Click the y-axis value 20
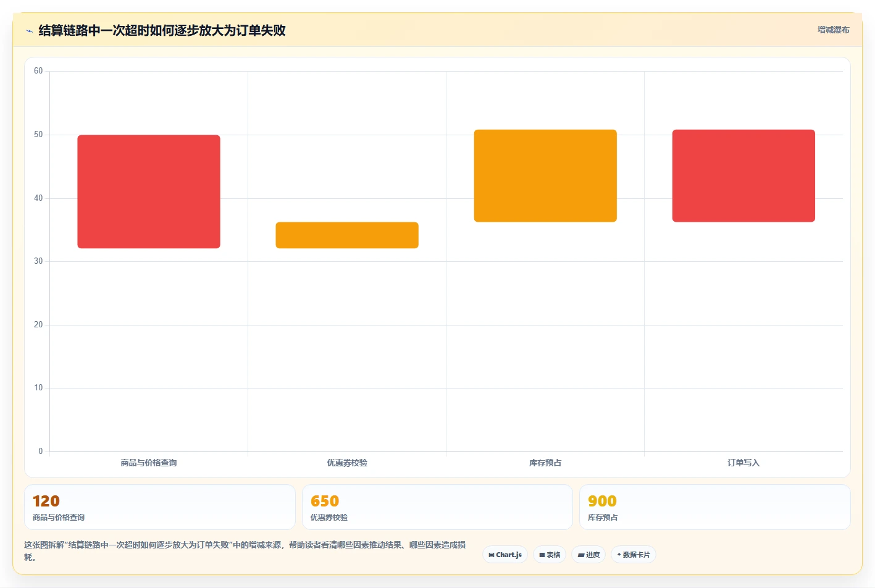875x588 pixels. click(x=38, y=325)
